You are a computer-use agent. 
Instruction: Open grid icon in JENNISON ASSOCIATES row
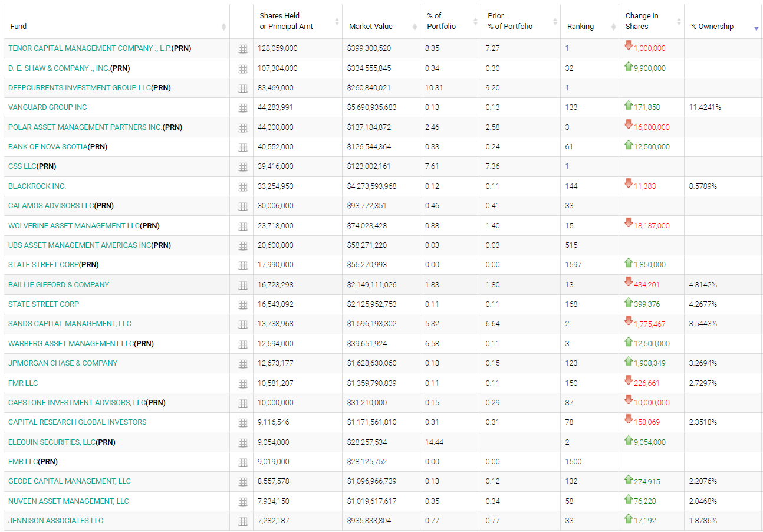point(242,521)
